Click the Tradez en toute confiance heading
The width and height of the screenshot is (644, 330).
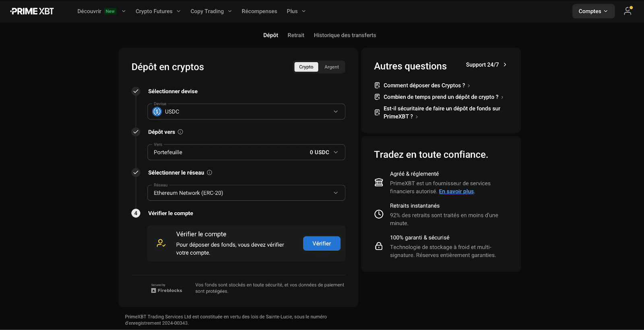click(431, 155)
